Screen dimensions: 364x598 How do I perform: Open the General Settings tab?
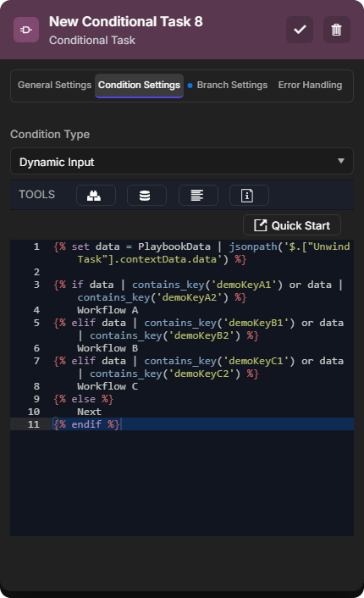tap(54, 85)
